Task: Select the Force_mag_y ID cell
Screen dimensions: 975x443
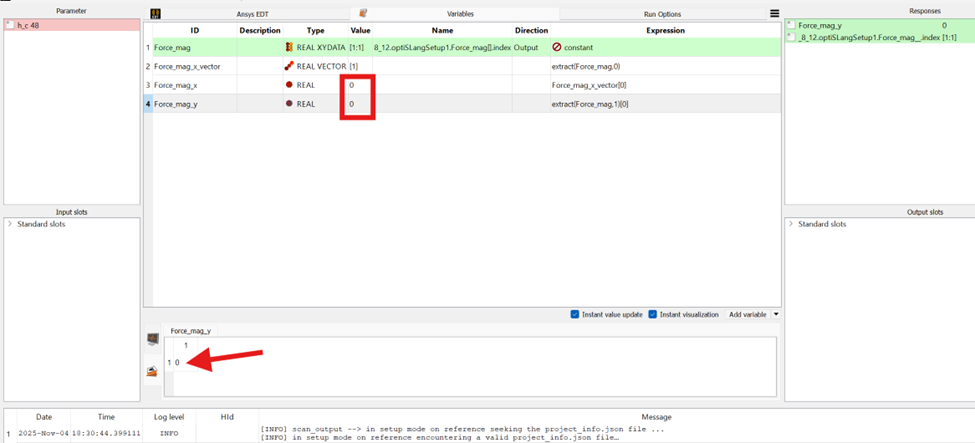Action: pyautogui.click(x=195, y=104)
